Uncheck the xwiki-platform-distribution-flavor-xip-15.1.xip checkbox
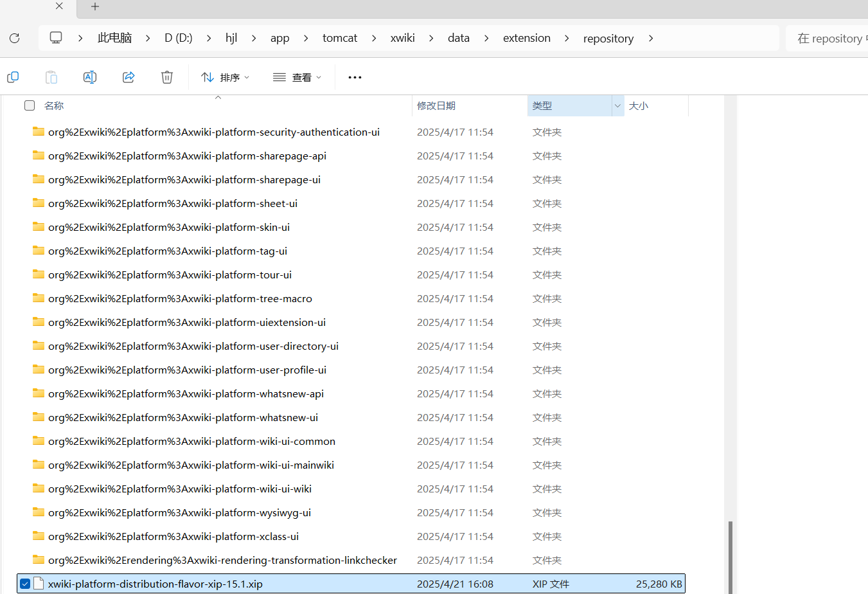This screenshot has height=594, width=868. (25, 584)
